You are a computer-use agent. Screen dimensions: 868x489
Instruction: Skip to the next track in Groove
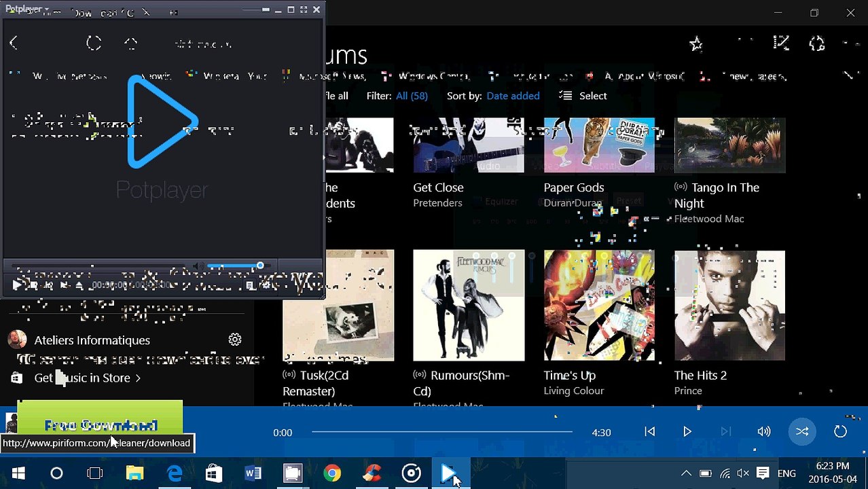click(x=725, y=432)
